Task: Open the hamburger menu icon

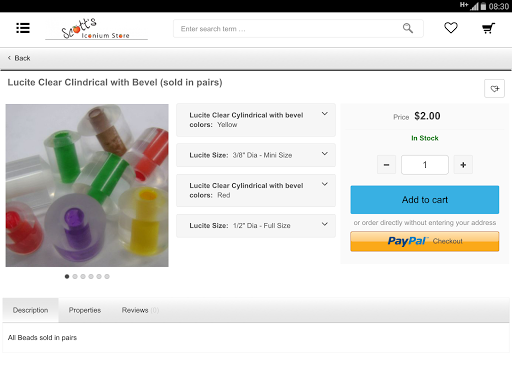Action: pos(23,28)
